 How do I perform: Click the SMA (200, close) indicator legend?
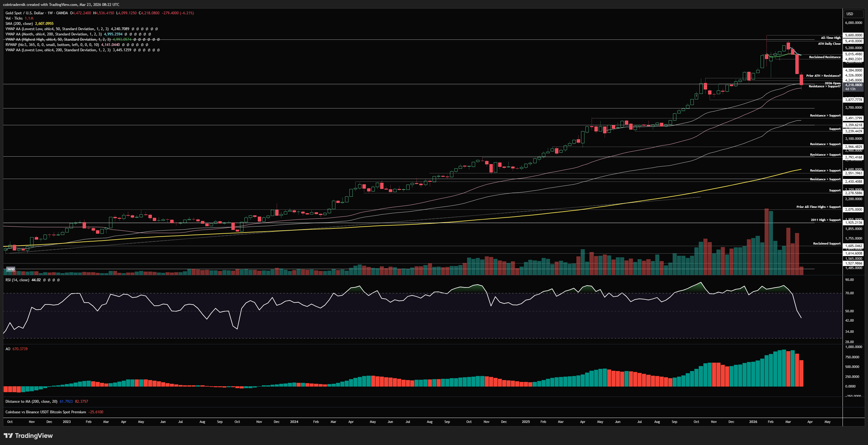pos(19,24)
